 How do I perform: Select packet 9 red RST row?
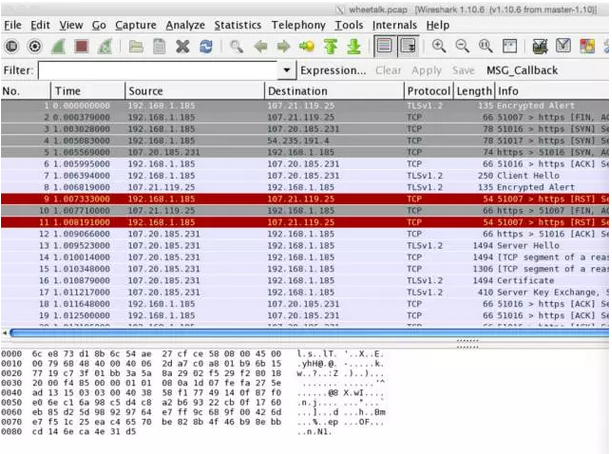[305, 199]
